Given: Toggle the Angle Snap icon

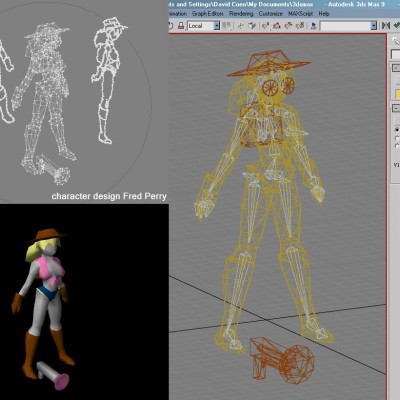Looking at the screenshot, I should [x=277, y=26].
